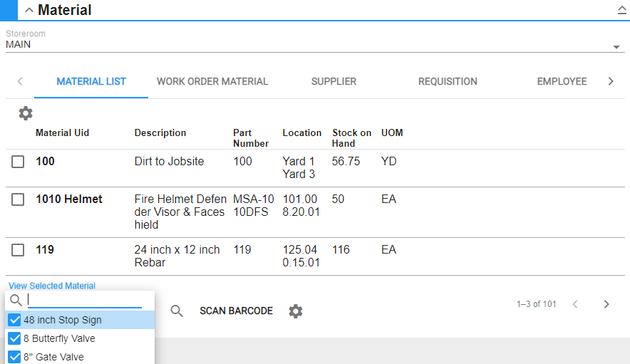Collapse the Material section header chevron

[x=29, y=11]
